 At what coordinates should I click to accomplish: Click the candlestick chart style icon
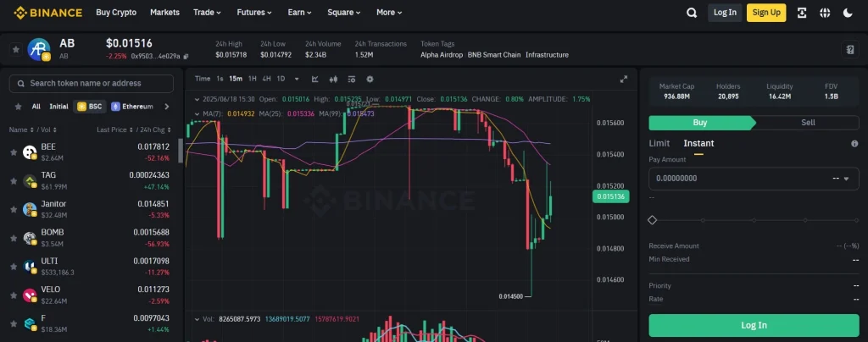pyautogui.click(x=333, y=79)
